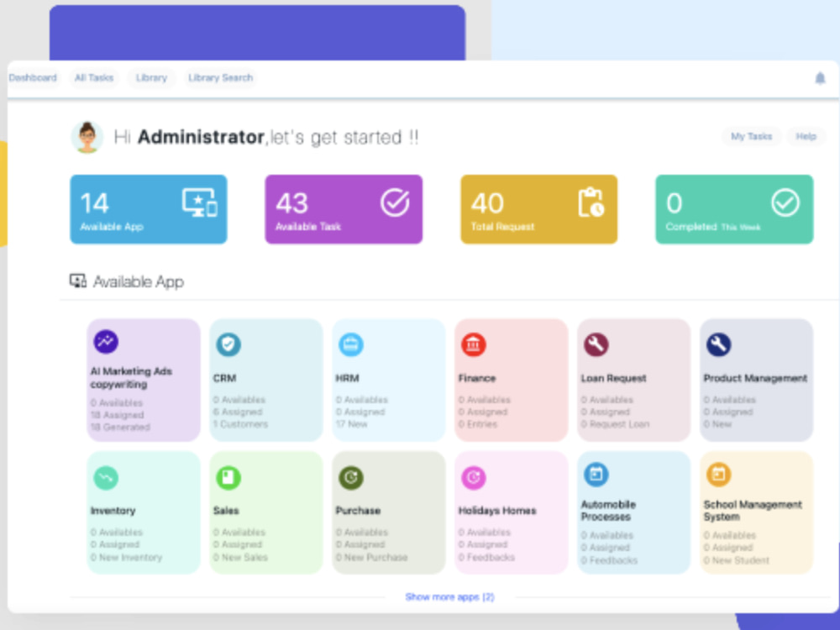Click the checkmark icon on Completed card
Screen dimensions: 840x630
(785, 202)
